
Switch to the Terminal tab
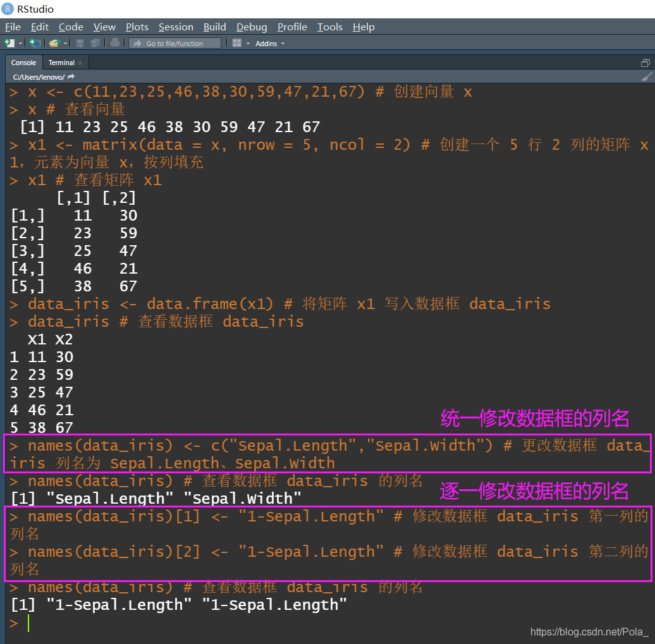(x=61, y=62)
